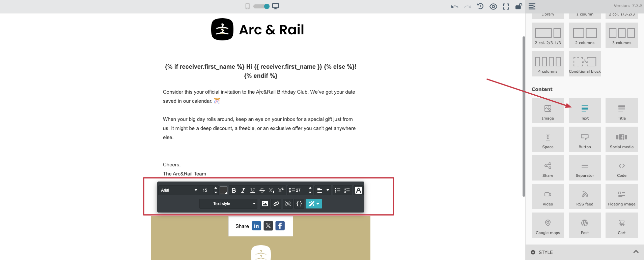Select the 2 col. 2/3-1/3 layout
This screenshot has height=260, width=644.
548,35
